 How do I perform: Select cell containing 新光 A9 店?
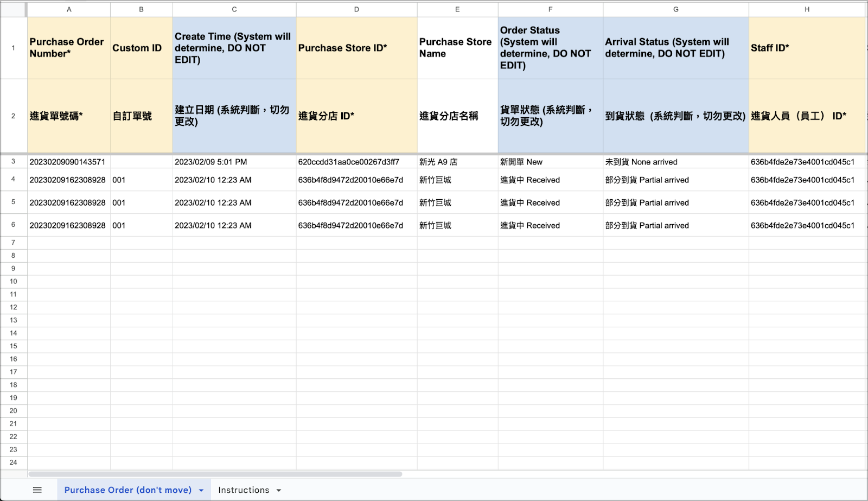tap(457, 161)
